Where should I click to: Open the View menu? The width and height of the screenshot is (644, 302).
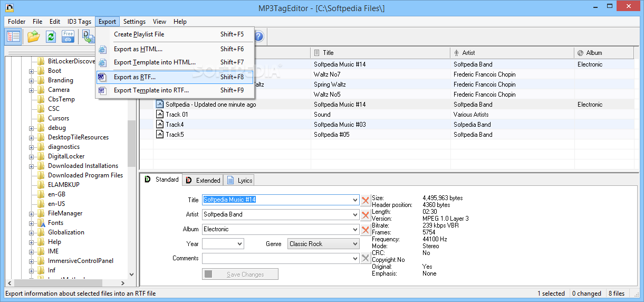(159, 22)
